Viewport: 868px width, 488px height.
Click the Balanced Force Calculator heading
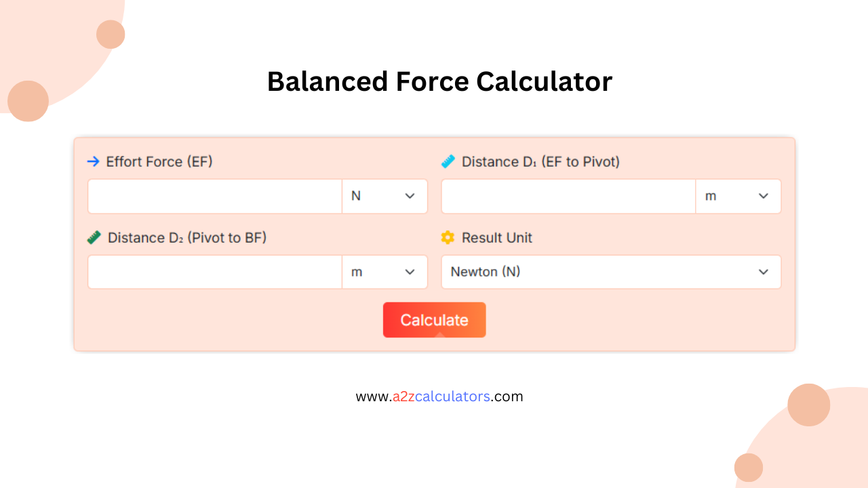(x=439, y=81)
